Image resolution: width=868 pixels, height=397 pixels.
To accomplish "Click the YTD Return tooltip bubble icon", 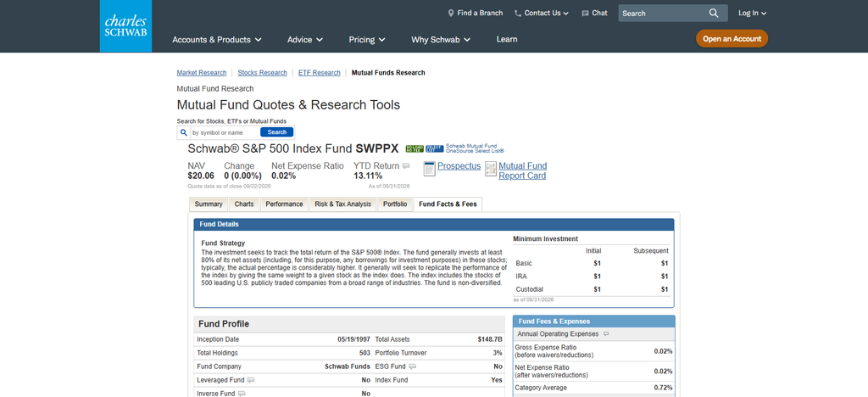I will tap(406, 166).
